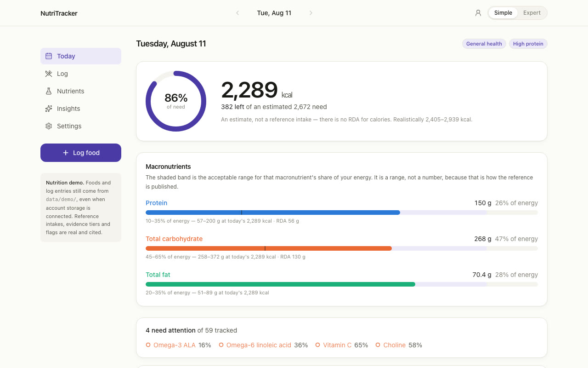588x368 pixels.
Task: Click the Protein macronutrient label
Action: (157, 203)
